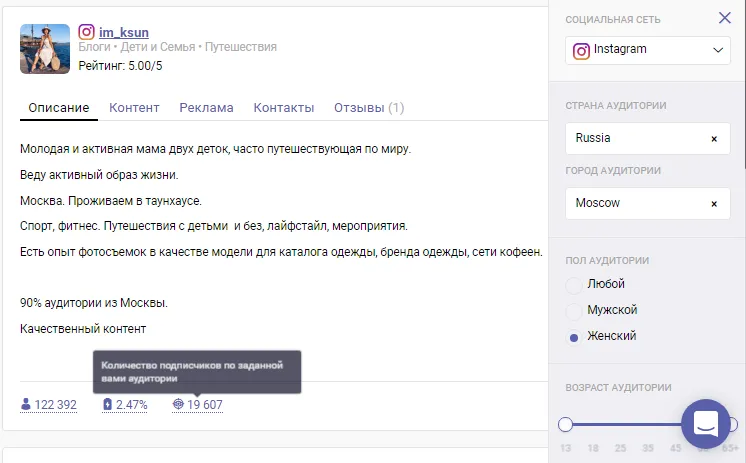This screenshot has height=463, width=746.
Task: Click the text 90% аудитории из Москвы
Action: click(x=94, y=303)
